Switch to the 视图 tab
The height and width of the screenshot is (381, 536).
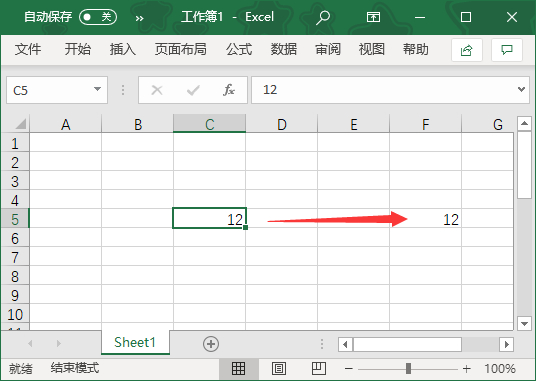(371, 50)
